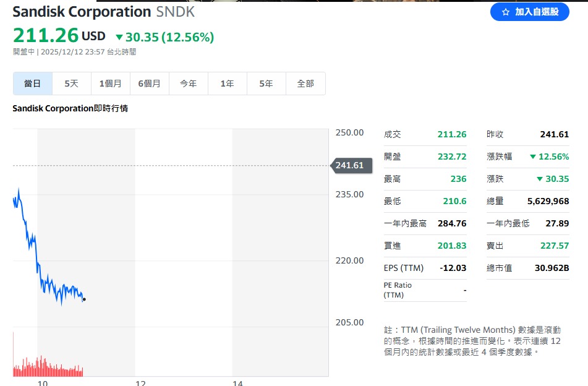The image size is (588, 386).
Task: Click the 最高 value 236
Action: [x=458, y=179]
